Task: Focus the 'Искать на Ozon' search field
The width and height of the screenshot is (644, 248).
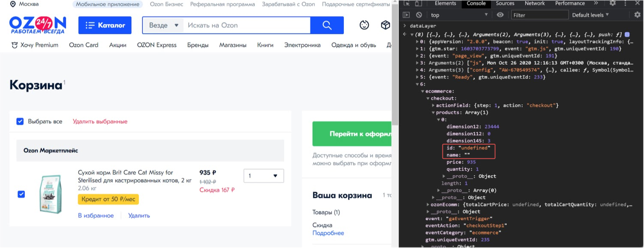Action: pyautogui.click(x=247, y=25)
